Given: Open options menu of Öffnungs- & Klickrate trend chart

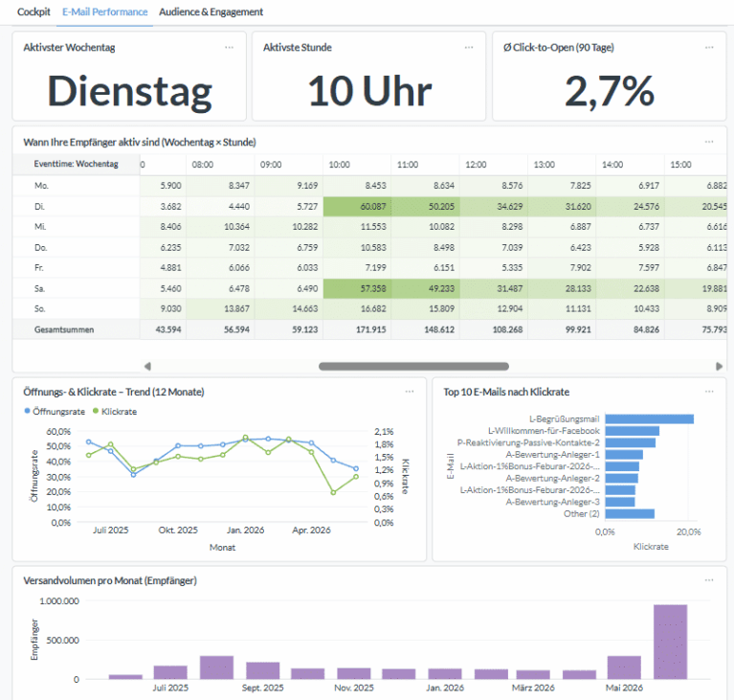Looking at the screenshot, I should click(x=410, y=392).
